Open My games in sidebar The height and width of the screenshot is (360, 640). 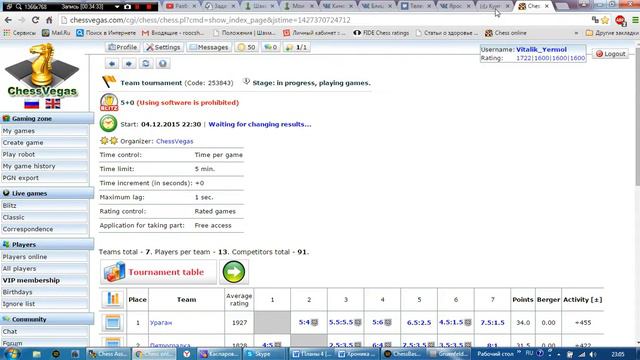(44, 131)
